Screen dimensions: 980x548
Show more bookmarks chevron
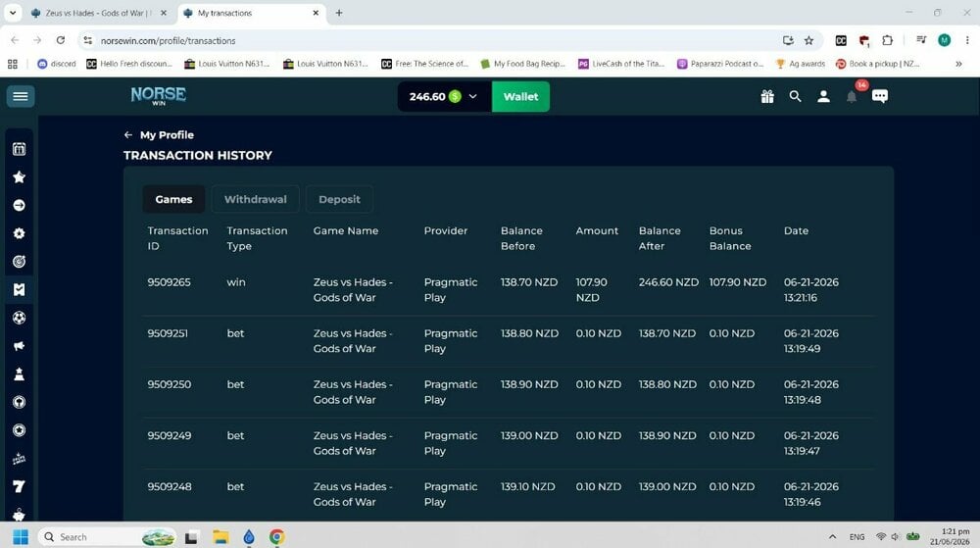(x=958, y=64)
